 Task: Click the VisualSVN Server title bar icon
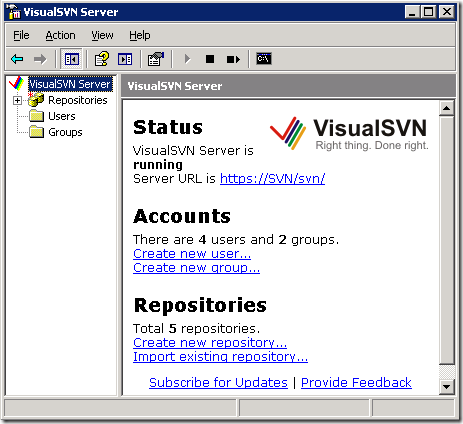(14, 12)
